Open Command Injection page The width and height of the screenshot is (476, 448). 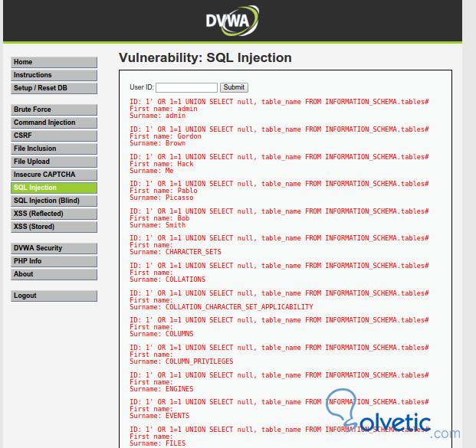54,123
